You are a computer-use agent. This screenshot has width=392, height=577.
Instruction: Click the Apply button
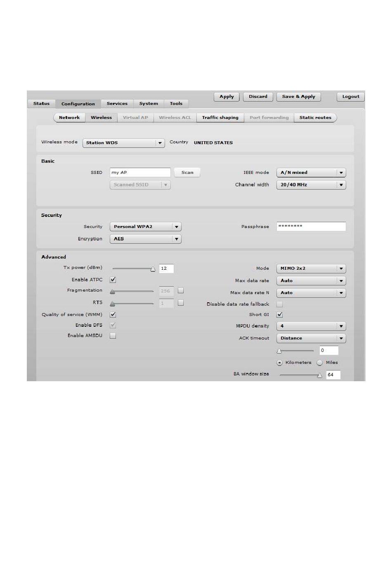tap(227, 97)
